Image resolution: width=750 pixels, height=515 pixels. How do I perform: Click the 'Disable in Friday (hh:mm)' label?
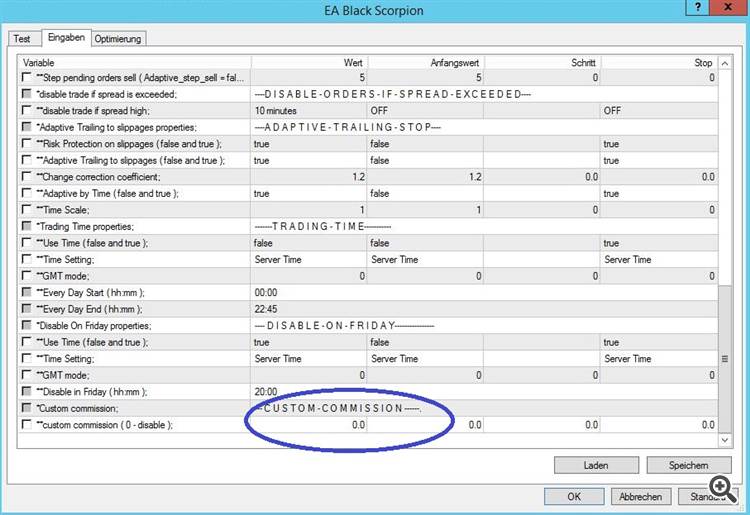tap(92, 392)
